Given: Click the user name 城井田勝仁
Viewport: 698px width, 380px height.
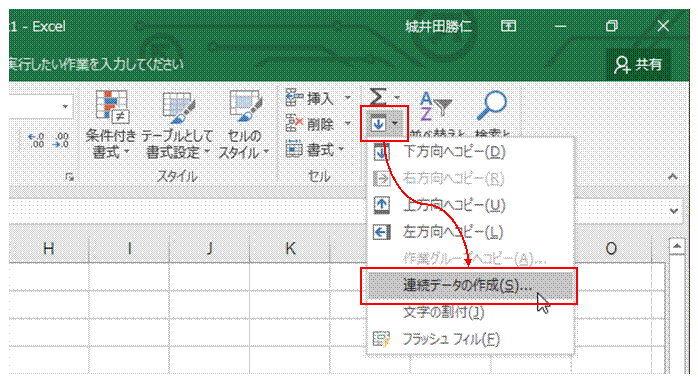Looking at the screenshot, I should pos(438,27).
